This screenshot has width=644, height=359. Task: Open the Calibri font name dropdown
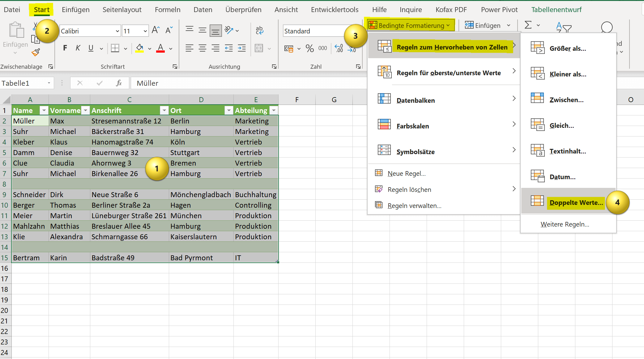point(117,31)
